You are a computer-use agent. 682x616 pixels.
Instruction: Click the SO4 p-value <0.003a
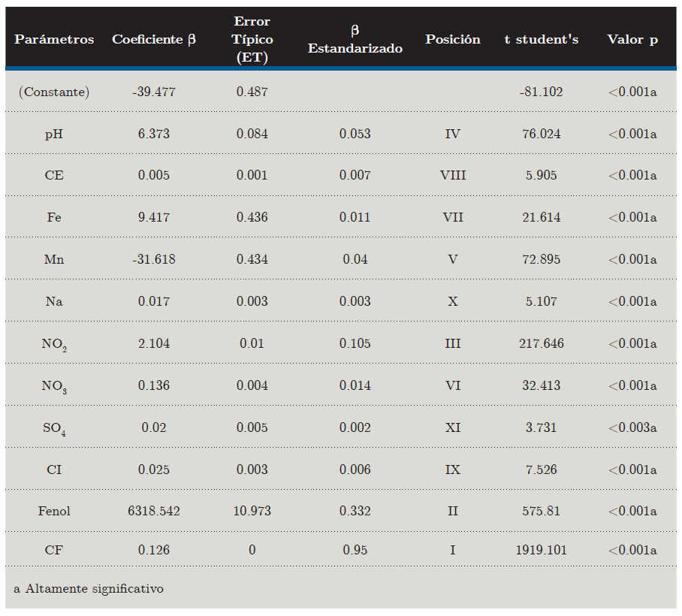[632, 427]
